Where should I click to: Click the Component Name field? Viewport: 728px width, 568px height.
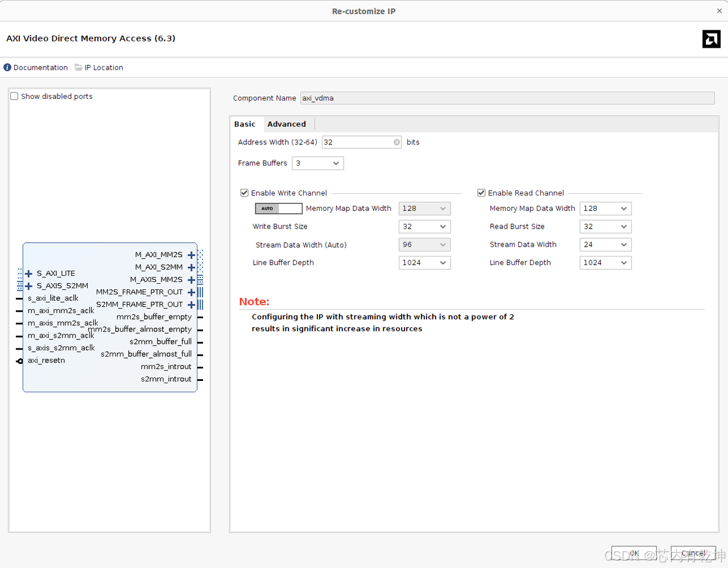click(x=507, y=98)
